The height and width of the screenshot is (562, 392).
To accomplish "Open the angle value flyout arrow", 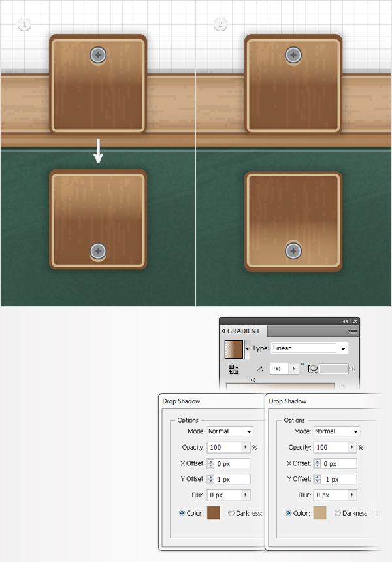I will point(293,369).
